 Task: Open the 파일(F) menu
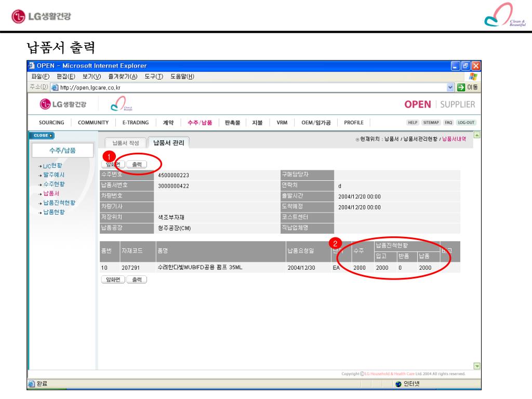point(41,77)
